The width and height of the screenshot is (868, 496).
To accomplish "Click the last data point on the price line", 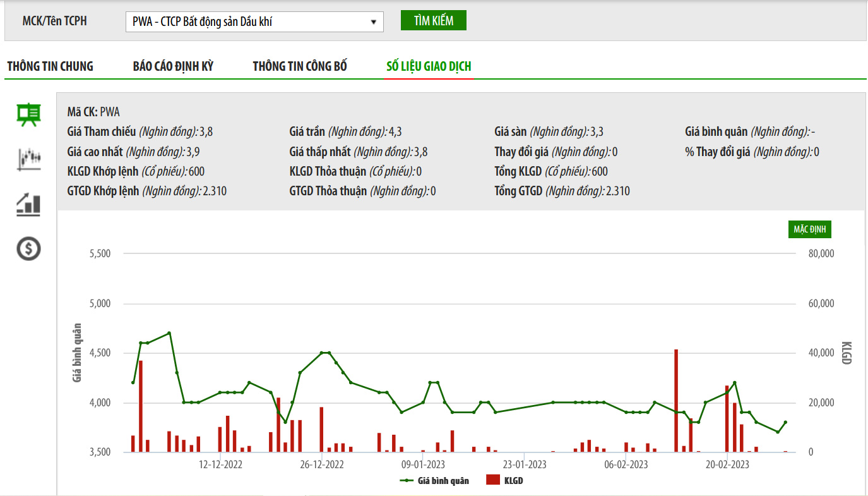I will [x=785, y=422].
